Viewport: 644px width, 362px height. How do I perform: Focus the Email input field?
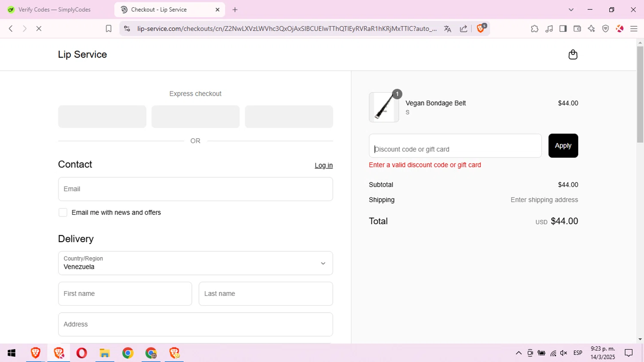pyautogui.click(x=195, y=189)
